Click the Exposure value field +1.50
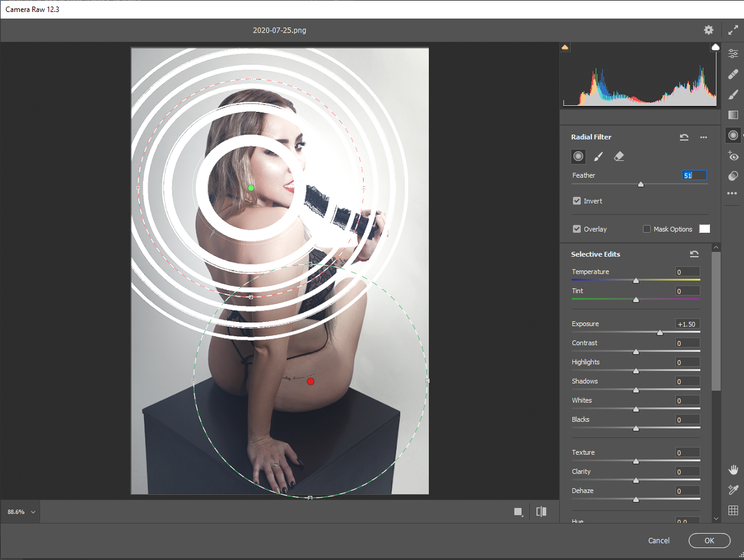Viewport: 744px width, 560px height. click(687, 324)
